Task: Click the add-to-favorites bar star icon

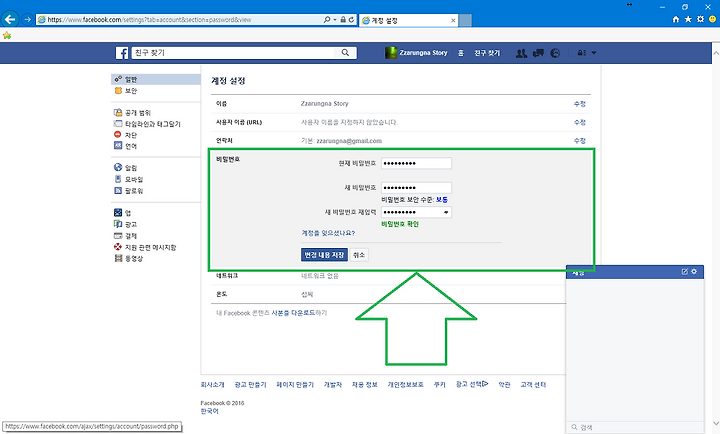Action: [7, 35]
